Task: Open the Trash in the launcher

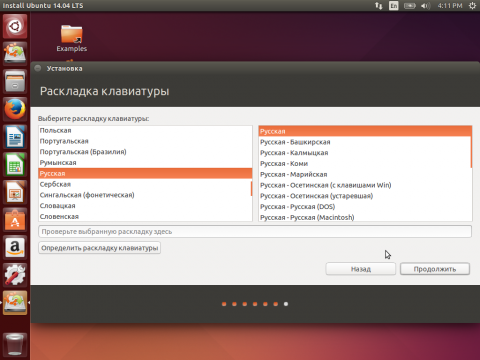Action: 15,344
